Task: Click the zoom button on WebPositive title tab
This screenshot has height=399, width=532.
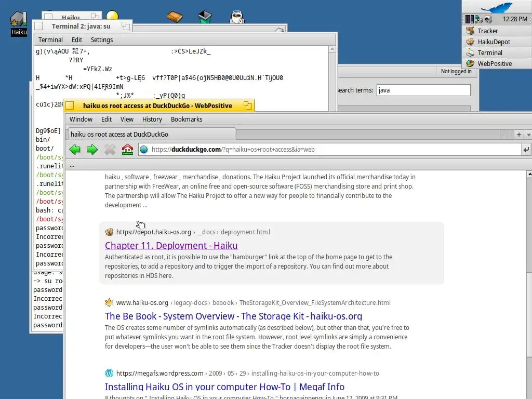Action: click(248, 105)
